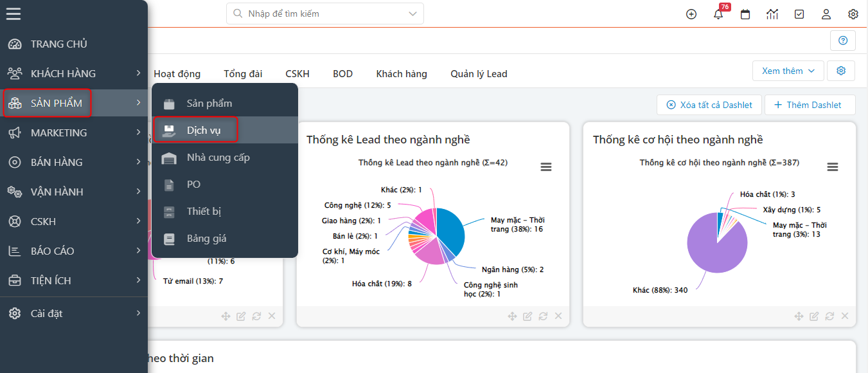Open the calendar icon in top bar
The image size is (868, 373).
click(745, 14)
